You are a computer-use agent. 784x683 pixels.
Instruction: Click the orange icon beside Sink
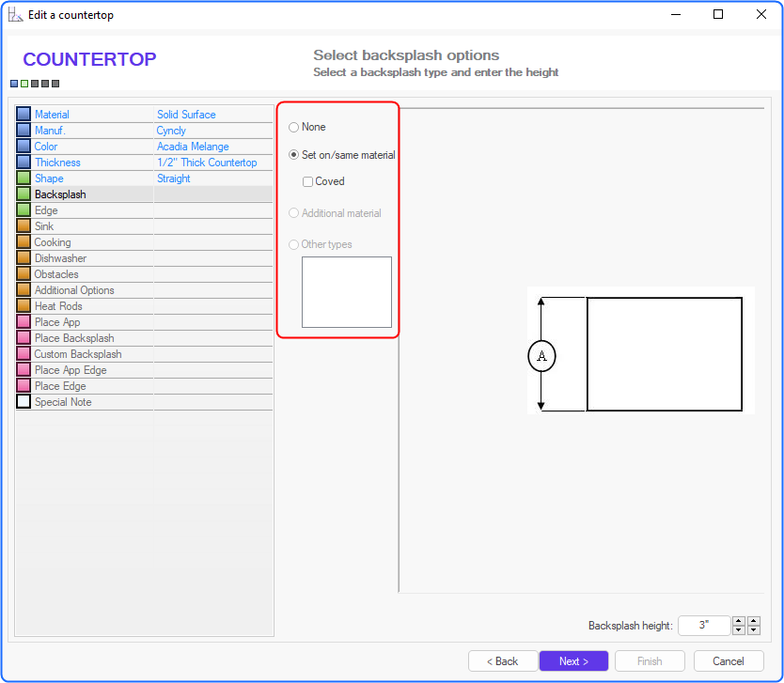pyautogui.click(x=23, y=226)
